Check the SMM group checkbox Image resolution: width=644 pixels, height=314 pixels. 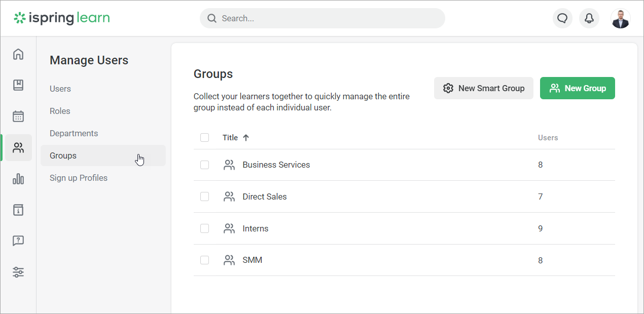coord(205,260)
